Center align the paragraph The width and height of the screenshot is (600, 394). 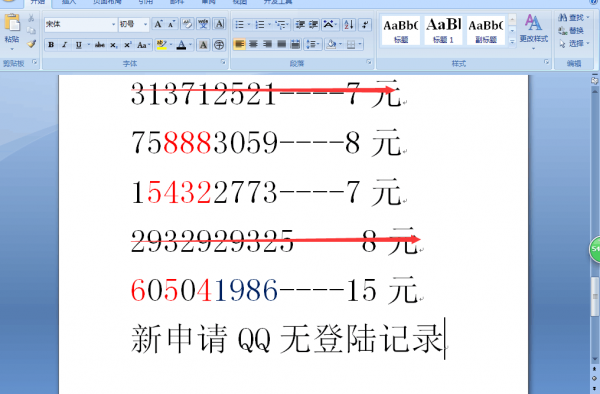click(x=253, y=44)
